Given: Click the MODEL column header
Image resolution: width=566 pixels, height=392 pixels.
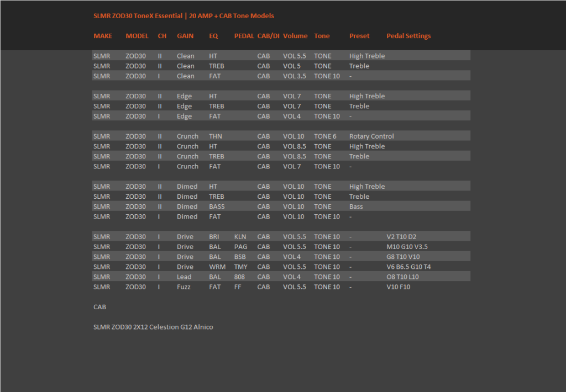Looking at the screenshot, I should pos(137,36).
